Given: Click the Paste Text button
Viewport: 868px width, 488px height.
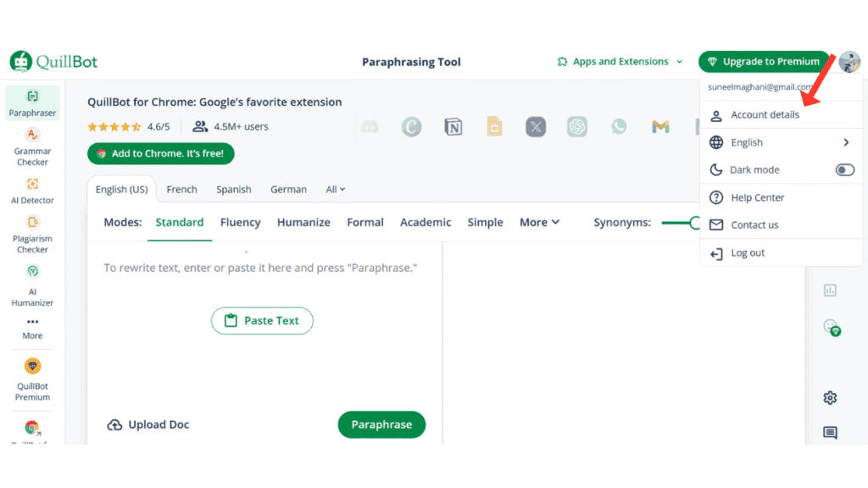Looking at the screenshot, I should (262, 321).
